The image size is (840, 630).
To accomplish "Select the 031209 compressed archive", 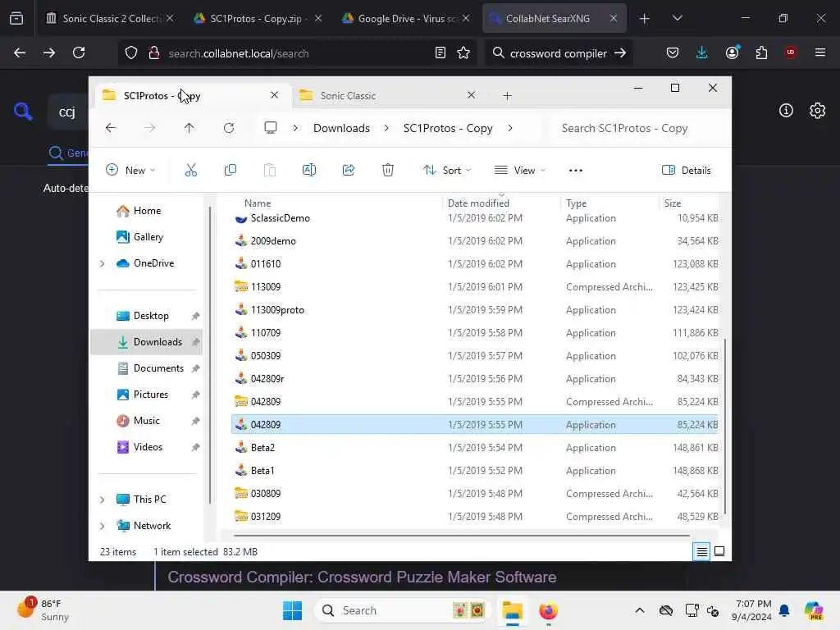I will 476,517.
